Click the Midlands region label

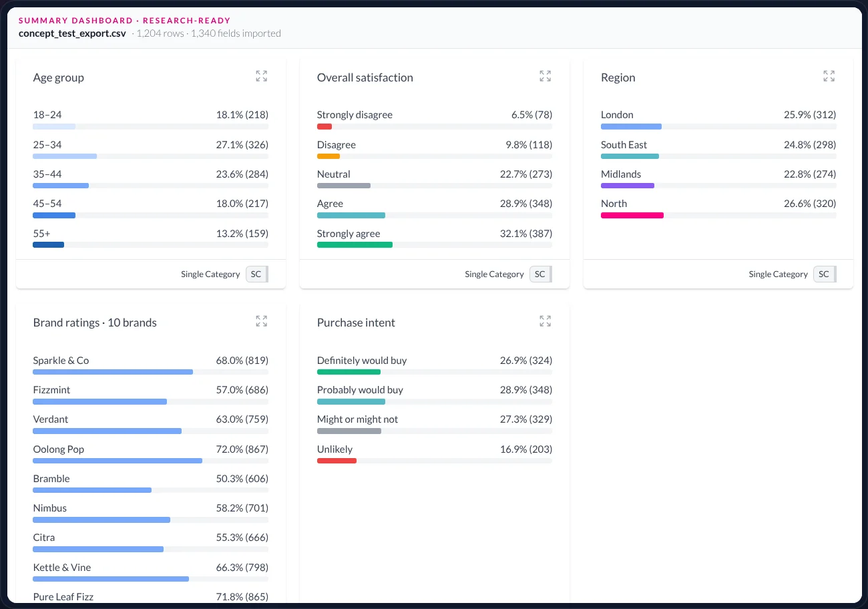621,174
